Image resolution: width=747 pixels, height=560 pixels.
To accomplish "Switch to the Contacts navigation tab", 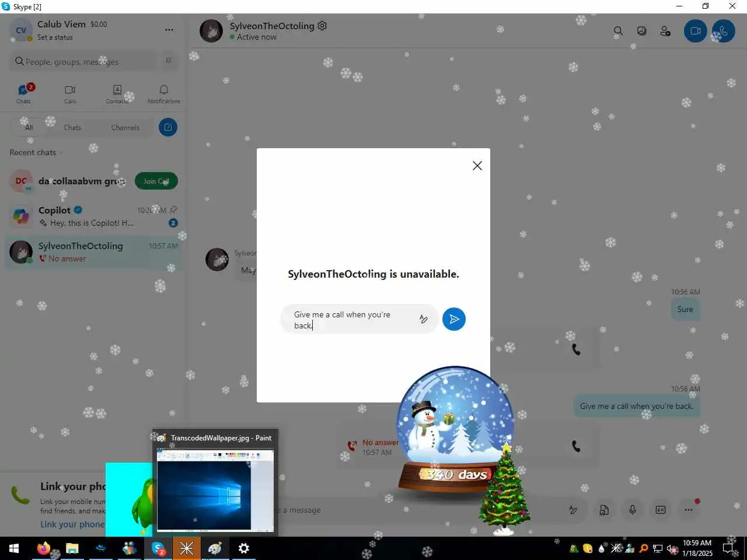I will [117, 93].
